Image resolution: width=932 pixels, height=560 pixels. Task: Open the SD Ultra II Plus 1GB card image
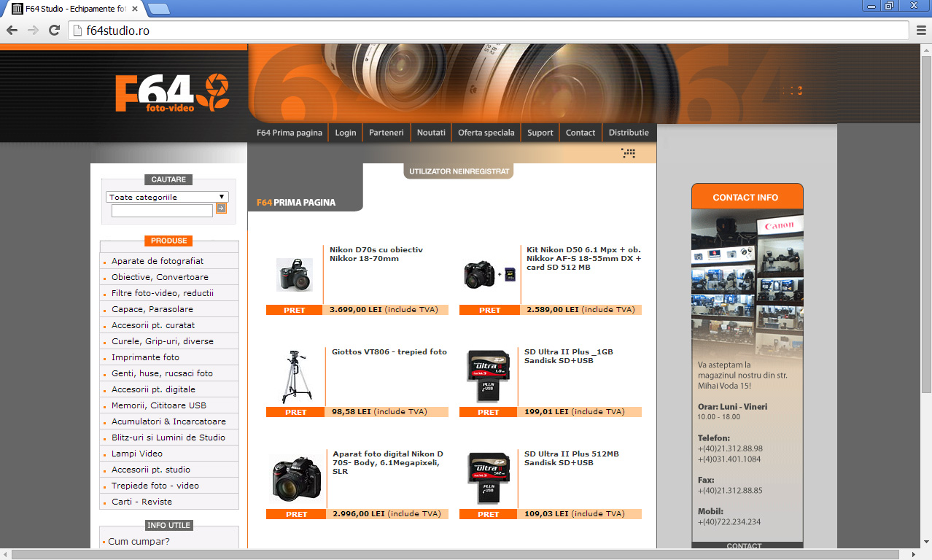488,376
